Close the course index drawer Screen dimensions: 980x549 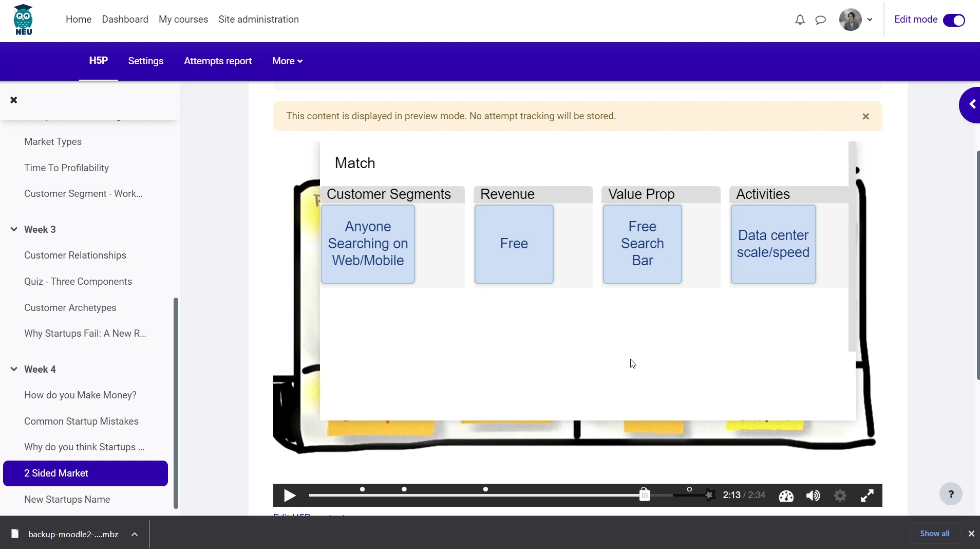click(x=14, y=100)
